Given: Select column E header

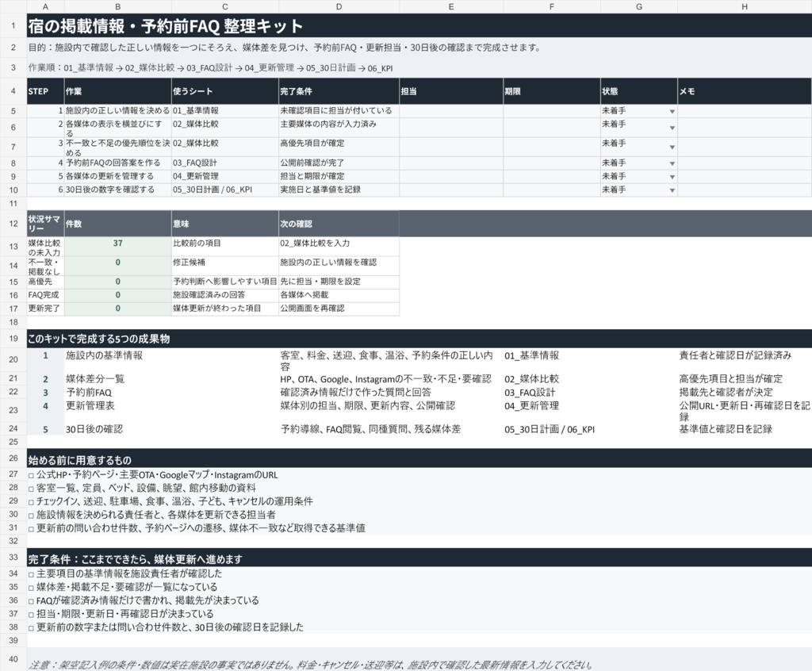Looking at the screenshot, I should click(x=451, y=6).
